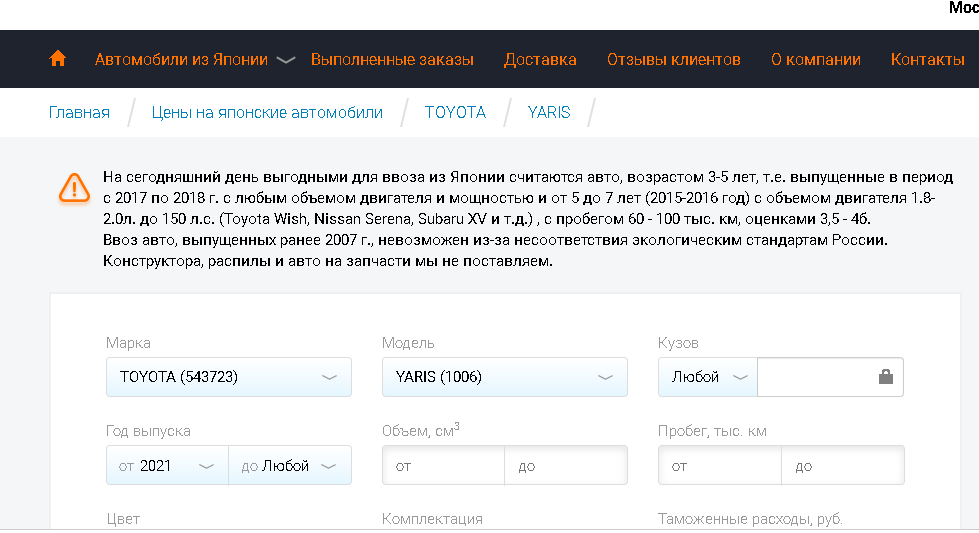Click the TOYOTA breadcrumb link
Viewport: 979px width, 533px height.
[x=455, y=112]
